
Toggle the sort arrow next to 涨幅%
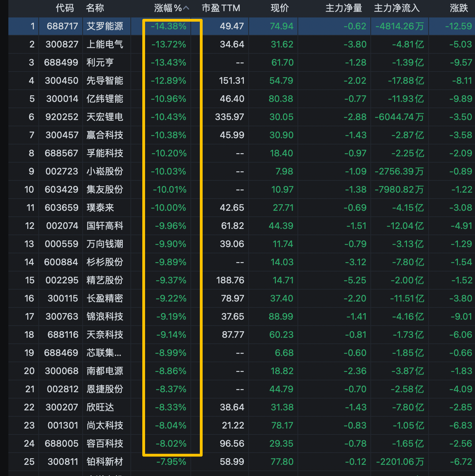(186, 8)
